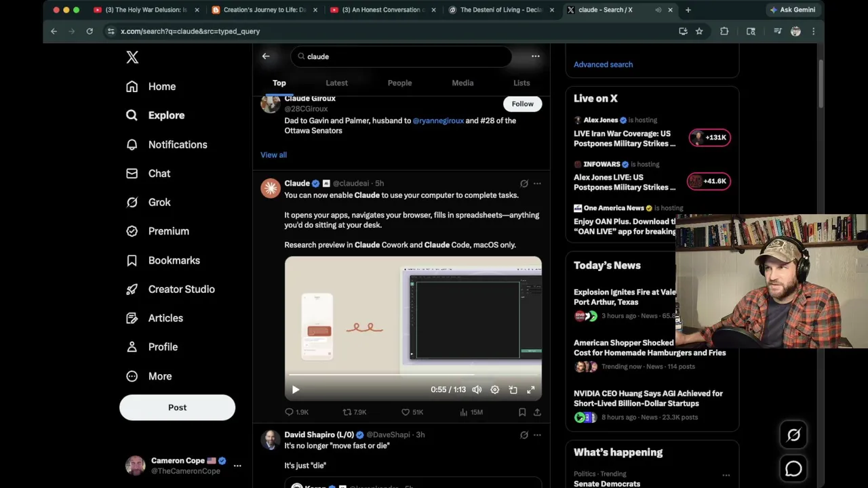Switch to the Lists tab
Viewport: 868px width, 488px height.
pos(521,83)
